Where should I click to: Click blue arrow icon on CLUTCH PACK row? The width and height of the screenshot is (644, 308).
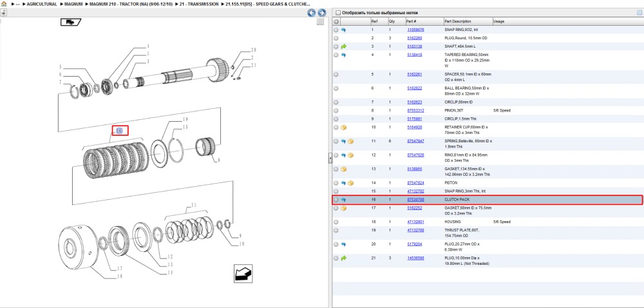click(x=343, y=200)
